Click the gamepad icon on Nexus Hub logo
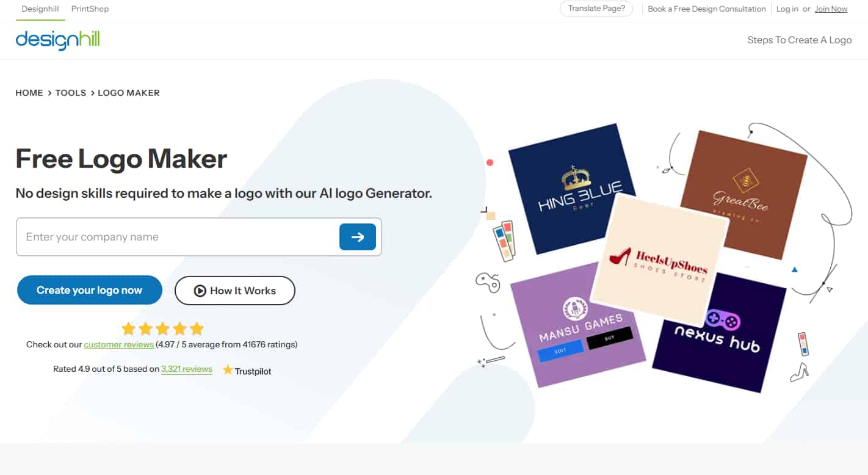868x475 pixels. point(723,320)
